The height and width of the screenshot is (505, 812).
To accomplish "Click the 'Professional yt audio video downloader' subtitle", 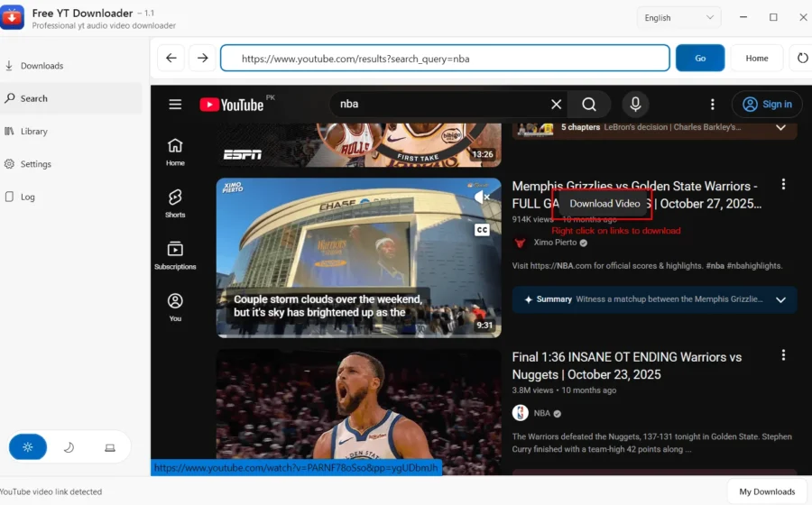I will 104,25.
